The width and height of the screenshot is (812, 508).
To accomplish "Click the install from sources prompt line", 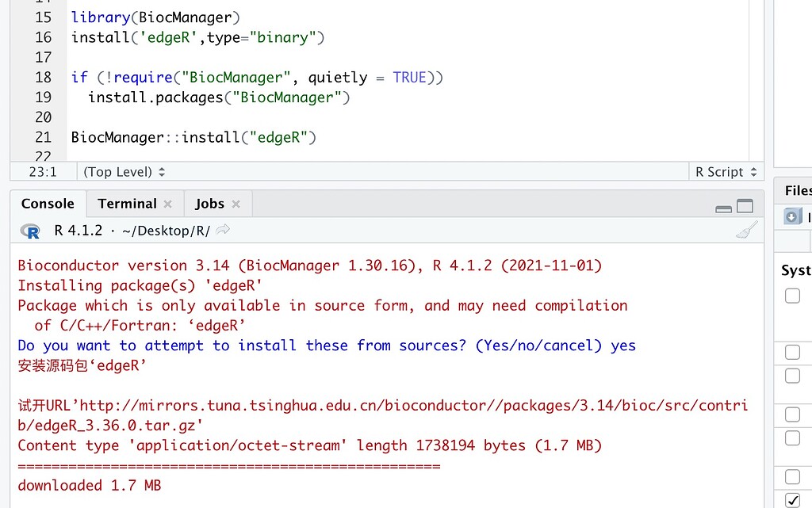I will [x=327, y=346].
